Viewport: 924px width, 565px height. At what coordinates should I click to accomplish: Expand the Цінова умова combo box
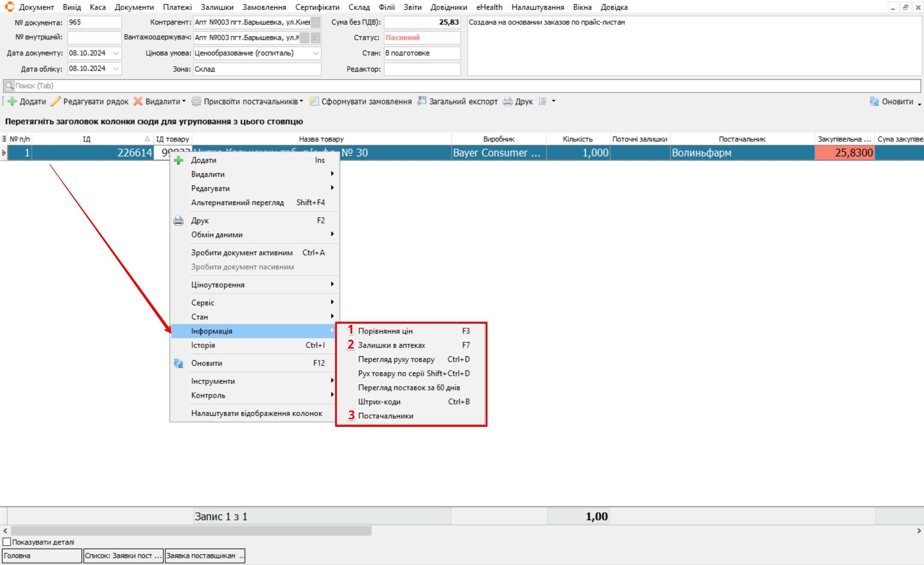pos(316,53)
